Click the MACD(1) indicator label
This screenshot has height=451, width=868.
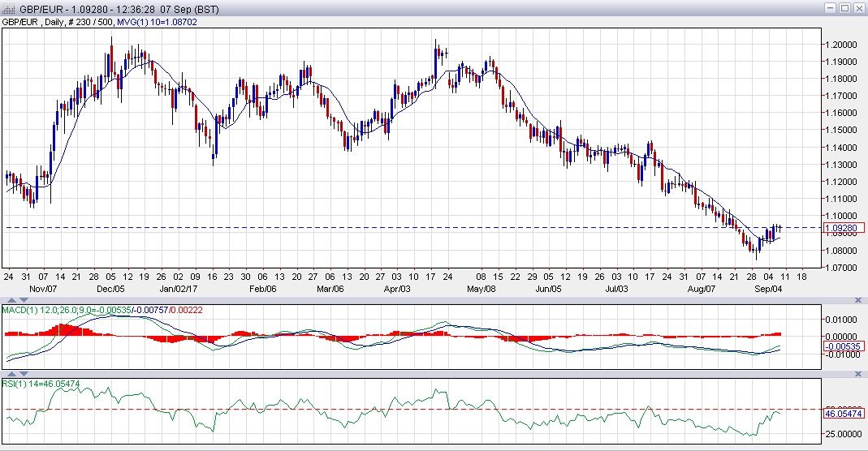[x=18, y=309]
